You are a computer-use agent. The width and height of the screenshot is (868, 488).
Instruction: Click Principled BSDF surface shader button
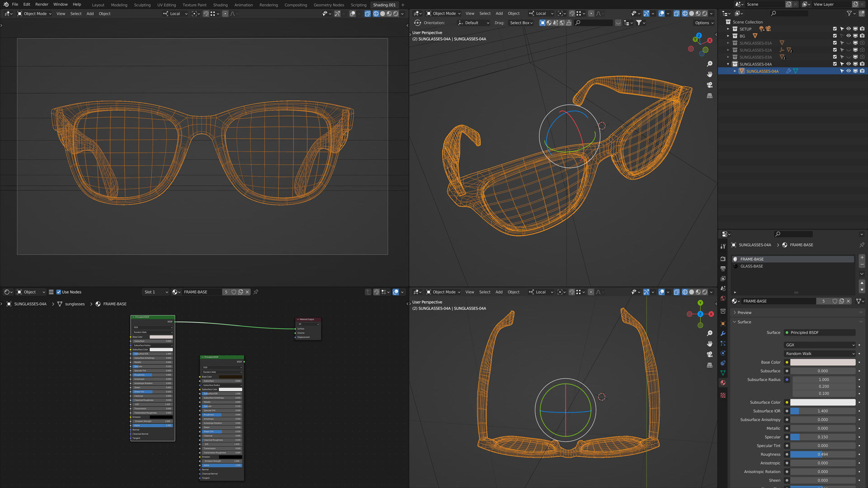tap(820, 333)
